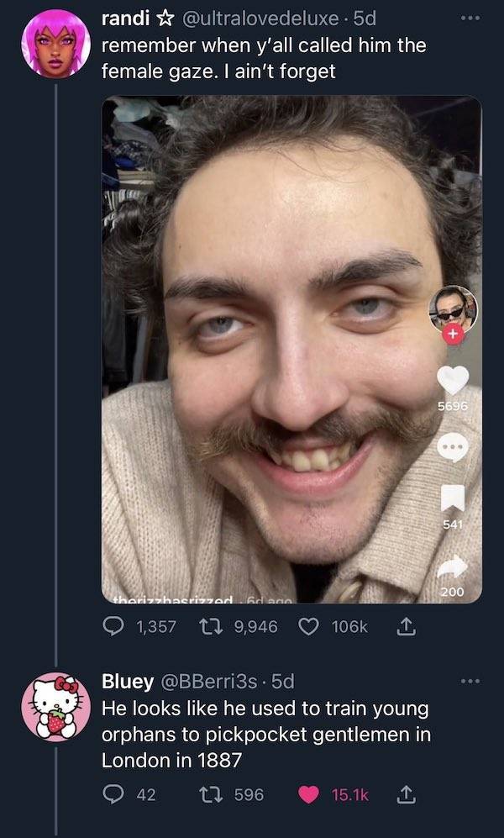
Task: Share randi's tweet
Action: (x=407, y=626)
